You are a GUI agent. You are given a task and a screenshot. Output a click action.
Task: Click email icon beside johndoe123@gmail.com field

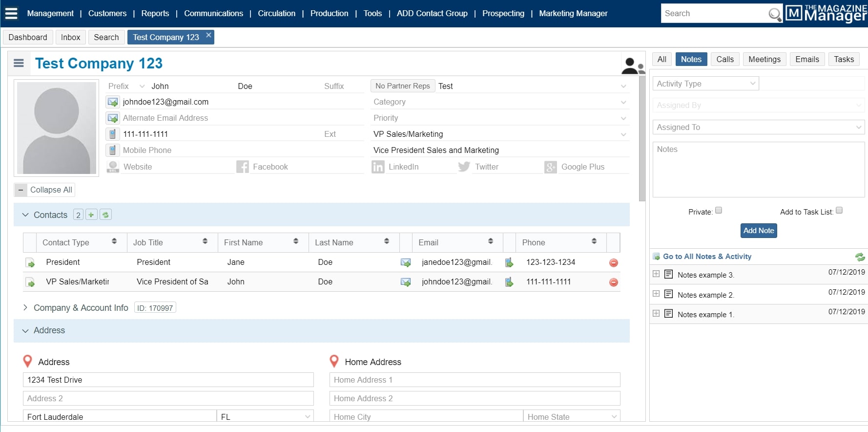click(113, 102)
